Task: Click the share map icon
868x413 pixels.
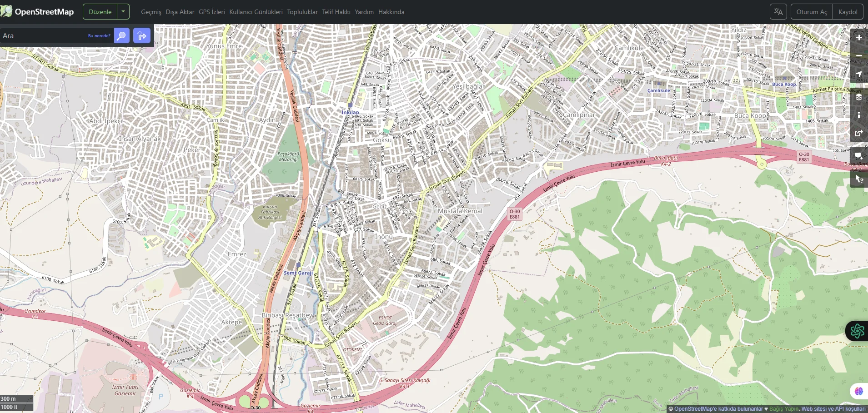Action: 858,133
